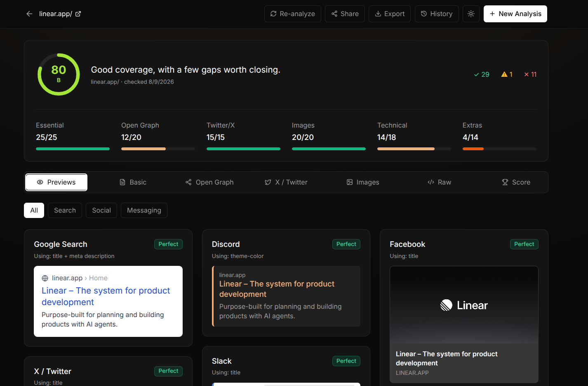588x386 pixels.
Task: Switch to the Basic tab
Action: pos(133,182)
